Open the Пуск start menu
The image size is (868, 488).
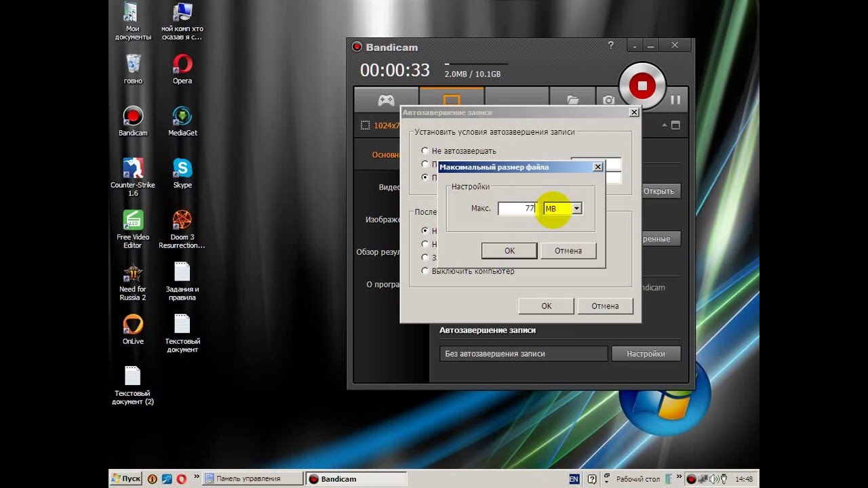click(x=126, y=479)
